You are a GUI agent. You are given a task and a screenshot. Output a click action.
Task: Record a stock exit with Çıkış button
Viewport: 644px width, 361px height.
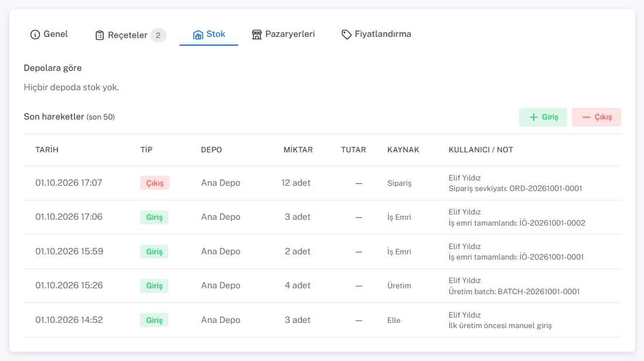click(x=596, y=117)
